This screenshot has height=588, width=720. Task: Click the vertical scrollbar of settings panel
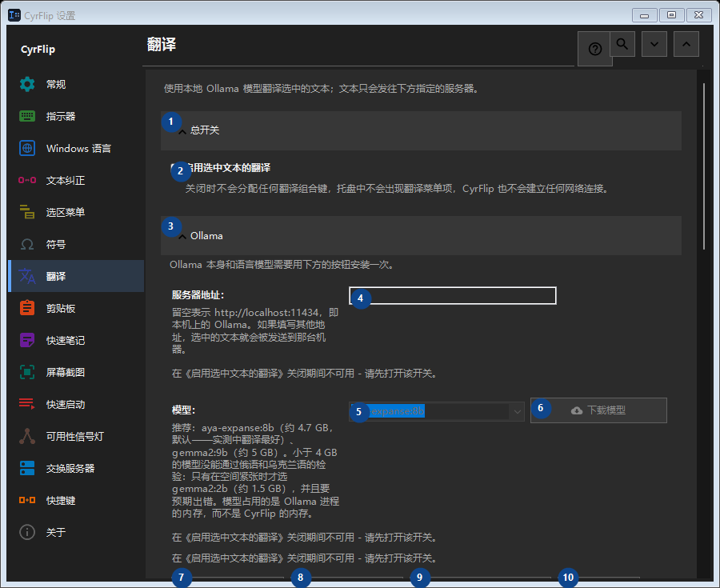click(x=703, y=166)
